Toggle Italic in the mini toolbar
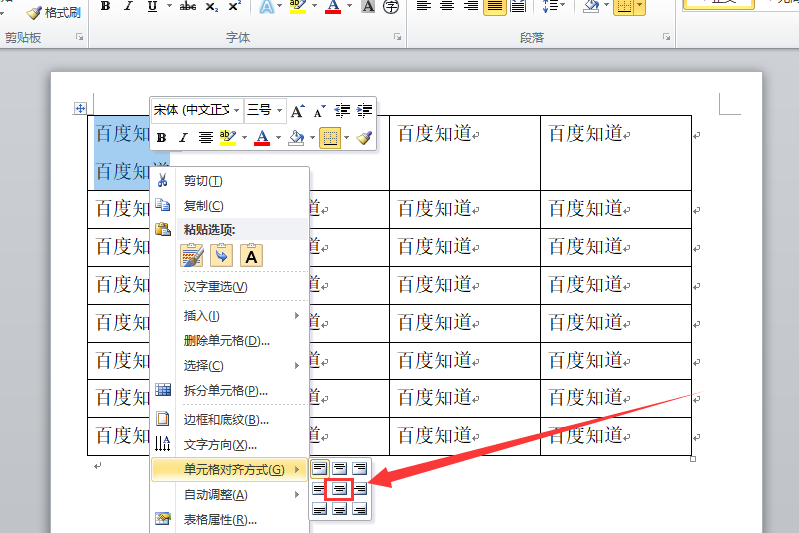Viewport: 799px width, 533px height. 183,138
